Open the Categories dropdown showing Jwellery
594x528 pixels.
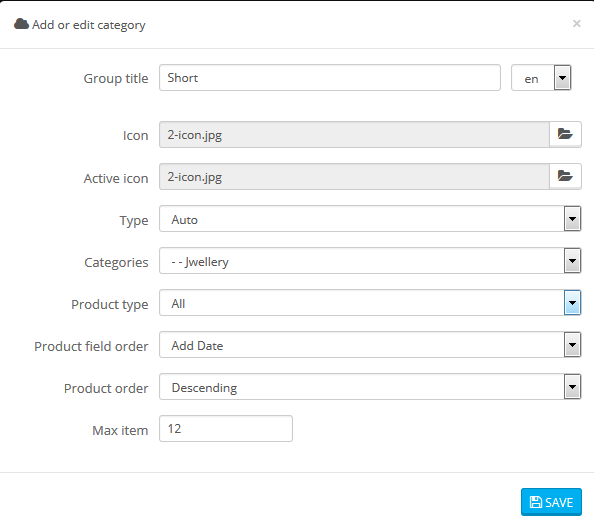(x=370, y=261)
